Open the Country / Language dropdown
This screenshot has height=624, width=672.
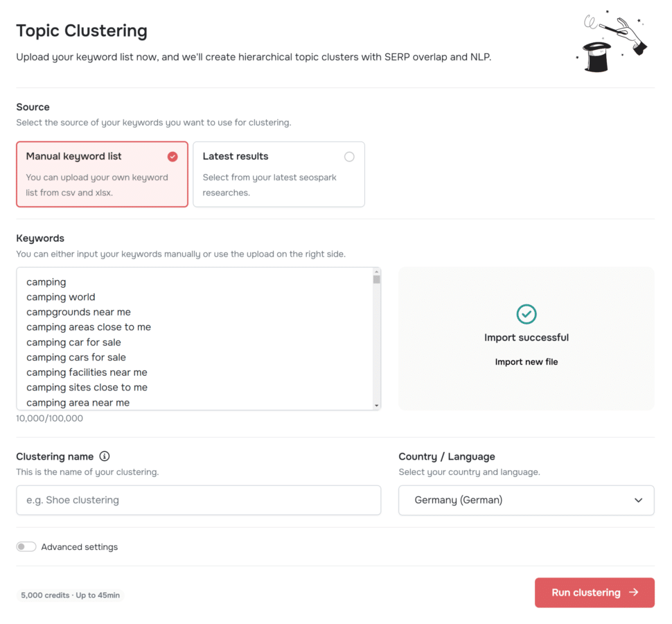click(x=527, y=500)
